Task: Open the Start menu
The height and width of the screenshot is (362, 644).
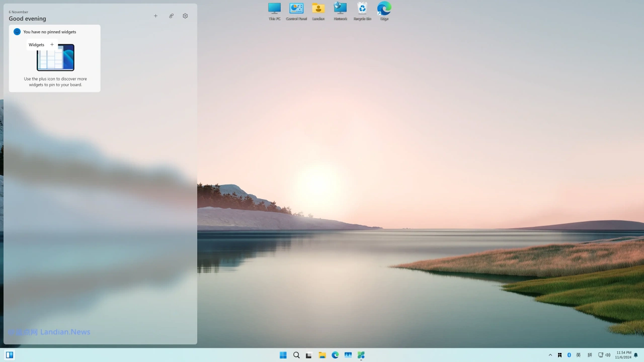Action: pyautogui.click(x=283, y=355)
